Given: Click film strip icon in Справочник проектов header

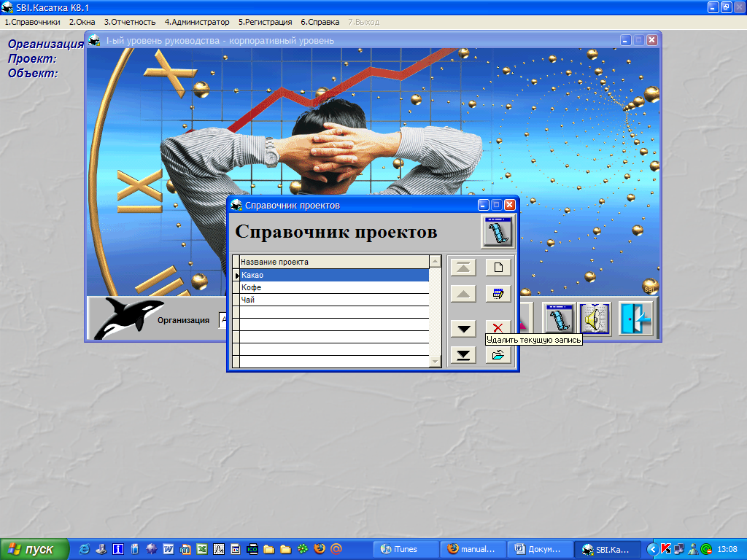Looking at the screenshot, I should [498, 231].
